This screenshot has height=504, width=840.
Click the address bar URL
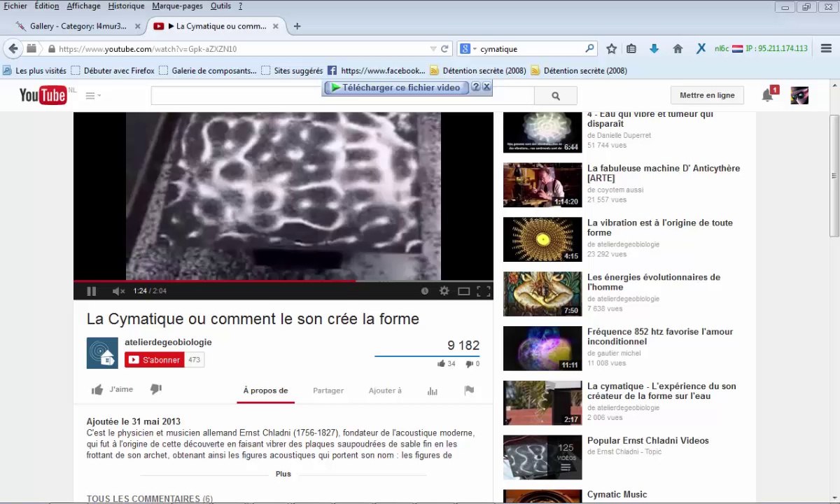click(148, 49)
